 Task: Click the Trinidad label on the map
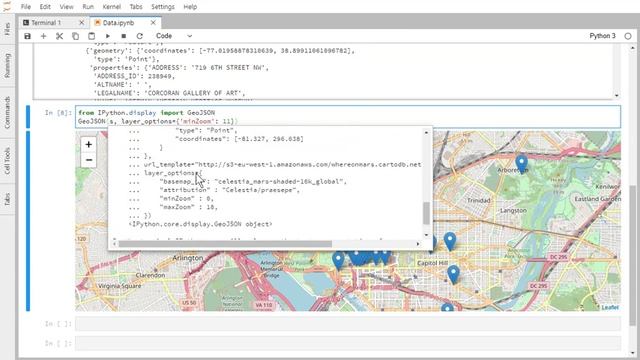point(478,200)
